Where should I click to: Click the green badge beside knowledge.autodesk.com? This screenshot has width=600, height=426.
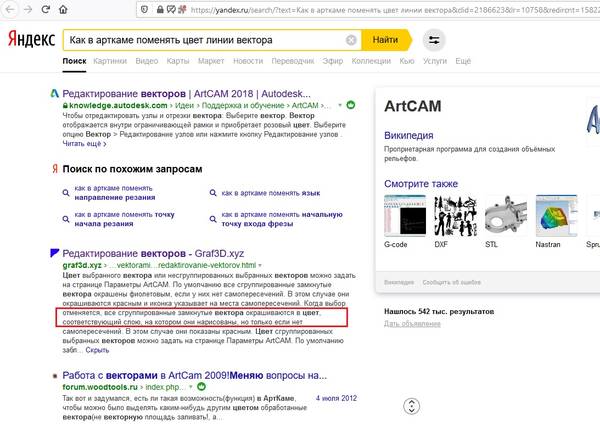click(x=351, y=104)
